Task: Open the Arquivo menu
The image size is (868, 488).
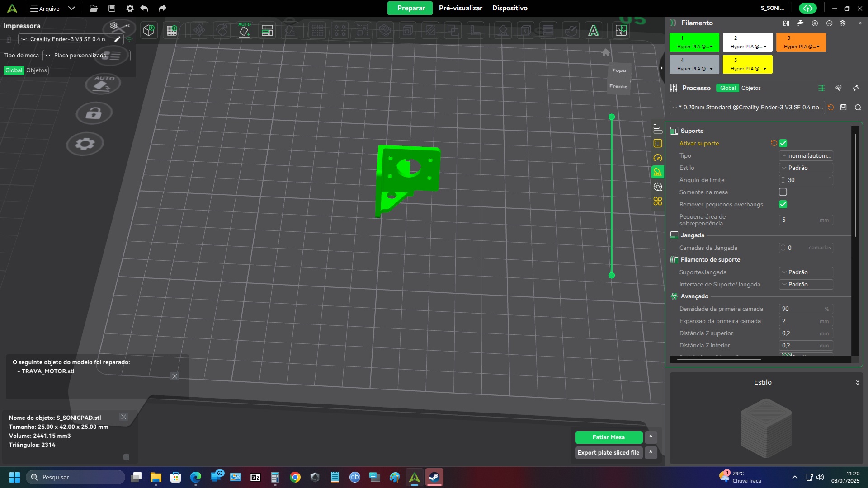Action: coord(45,9)
